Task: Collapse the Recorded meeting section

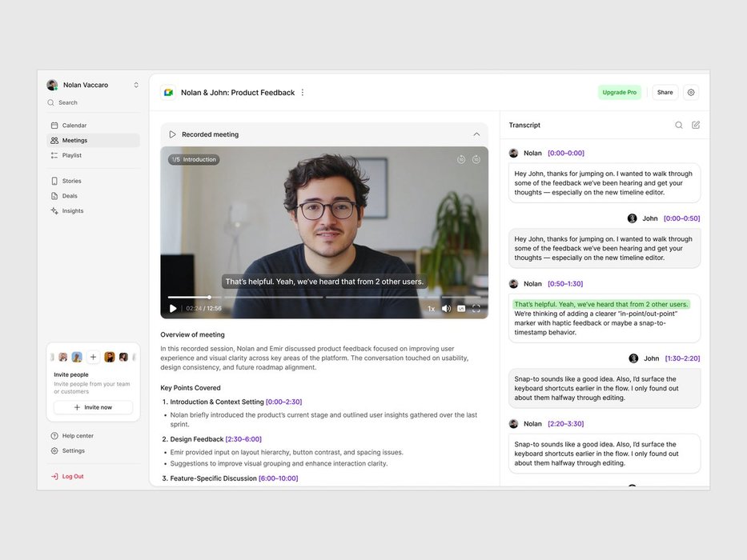Action: tap(476, 134)
